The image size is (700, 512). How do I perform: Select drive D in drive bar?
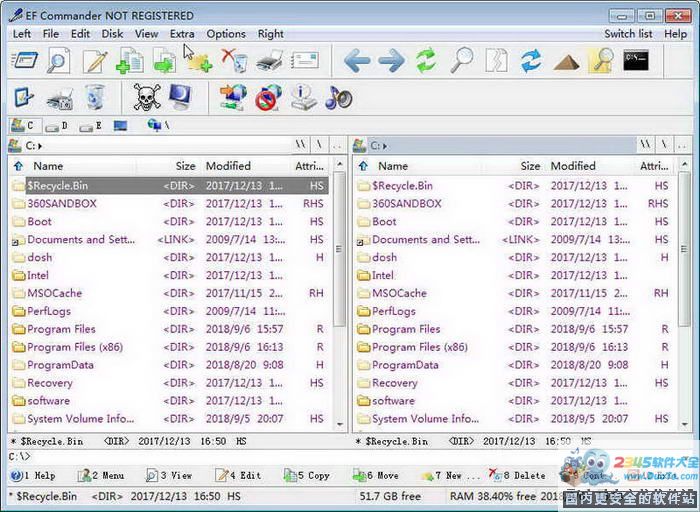(57, 126)
